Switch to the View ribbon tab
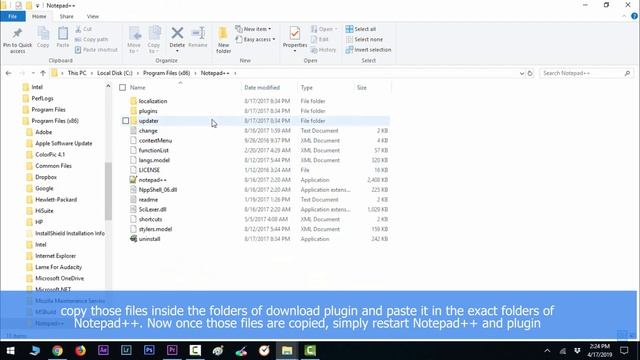 click(x=93, y=16)
